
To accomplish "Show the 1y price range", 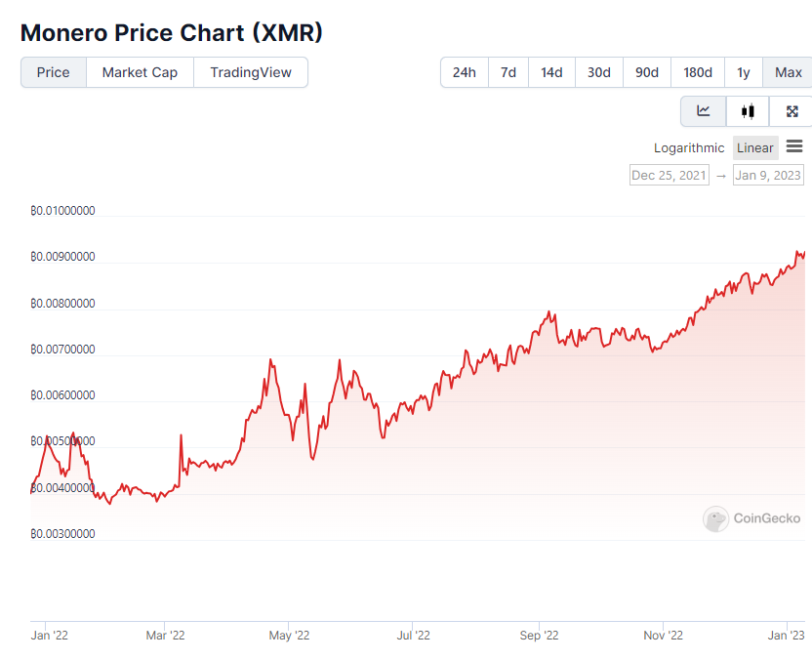I will click(744, 72).
